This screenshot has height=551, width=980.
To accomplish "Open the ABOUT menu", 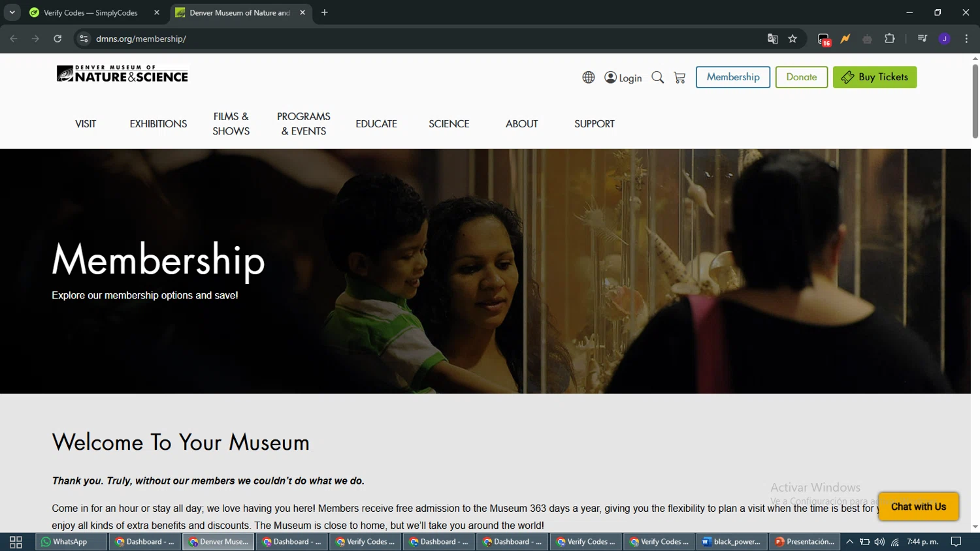I will (x=522, y=124).
